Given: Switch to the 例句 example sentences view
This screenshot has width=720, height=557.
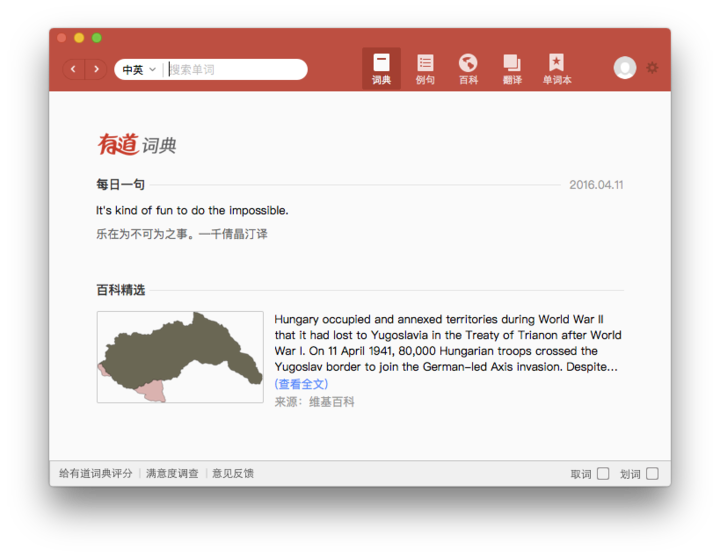Looking at the screenshot, I should (x=425, y=68).
